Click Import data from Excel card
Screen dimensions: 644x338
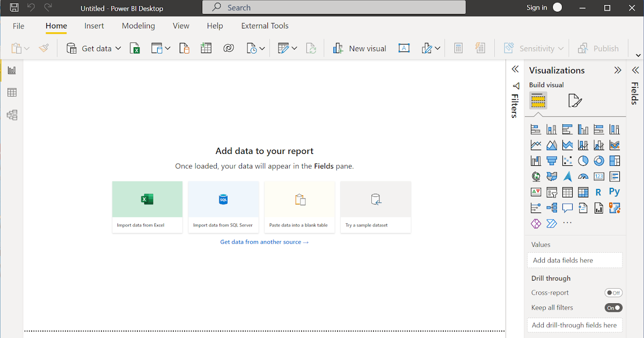pos(147,207)
